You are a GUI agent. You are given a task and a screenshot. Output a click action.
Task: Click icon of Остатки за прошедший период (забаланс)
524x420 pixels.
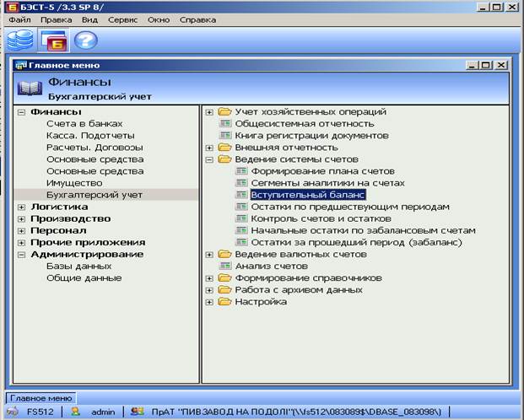coord(241,242)
